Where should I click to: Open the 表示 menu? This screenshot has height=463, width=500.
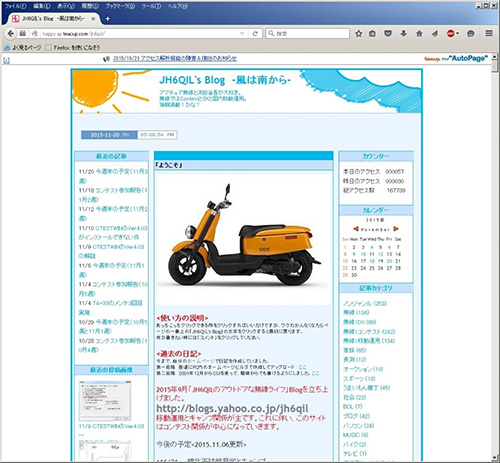click(66, 6)
